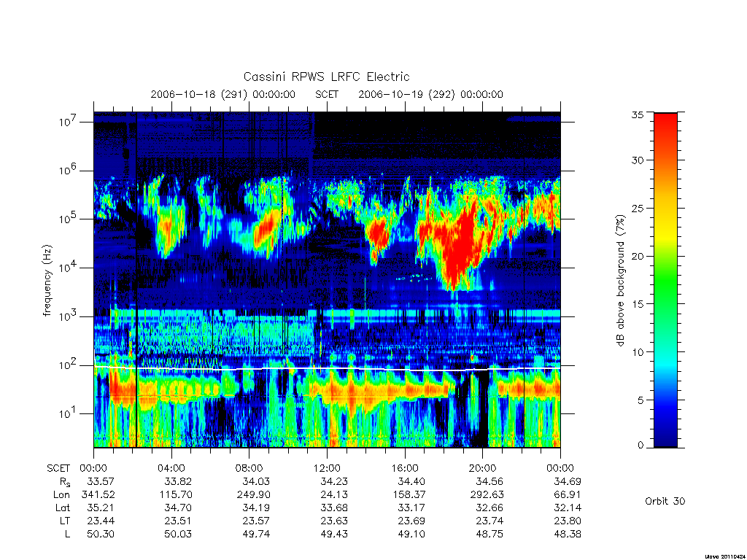Click the 'L' row label
Viewport: 747px width, 560px height.
click(67, 534)
